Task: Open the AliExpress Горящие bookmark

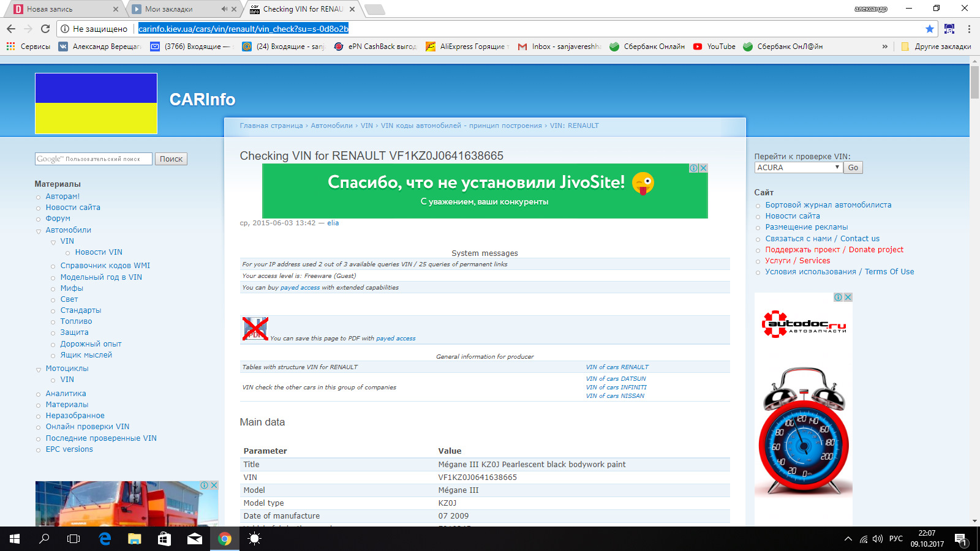Action: [x=467, y=47]
